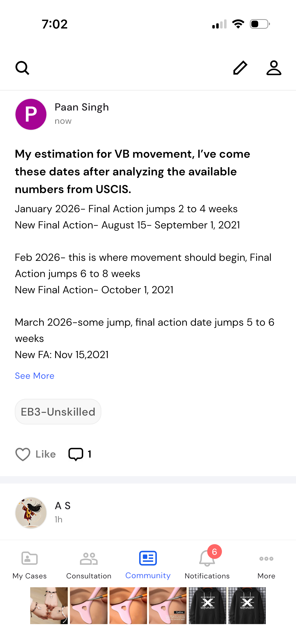Open A S user avatar
Screen dimensions: 296x644
tap(31, 513)
